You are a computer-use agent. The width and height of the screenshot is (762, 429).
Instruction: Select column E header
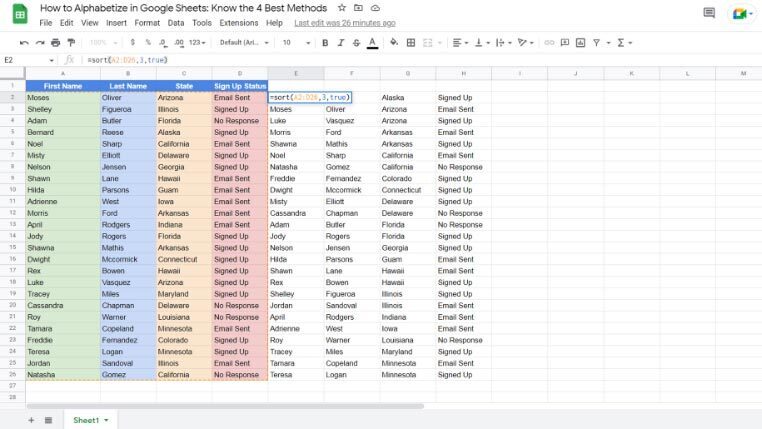[296, 73]
